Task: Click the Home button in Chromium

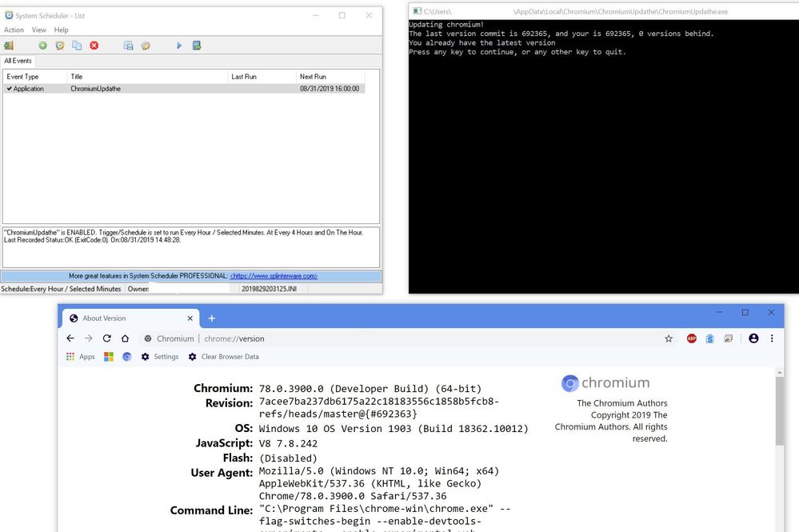Action: pyautogui.click(x=126, y=338)
